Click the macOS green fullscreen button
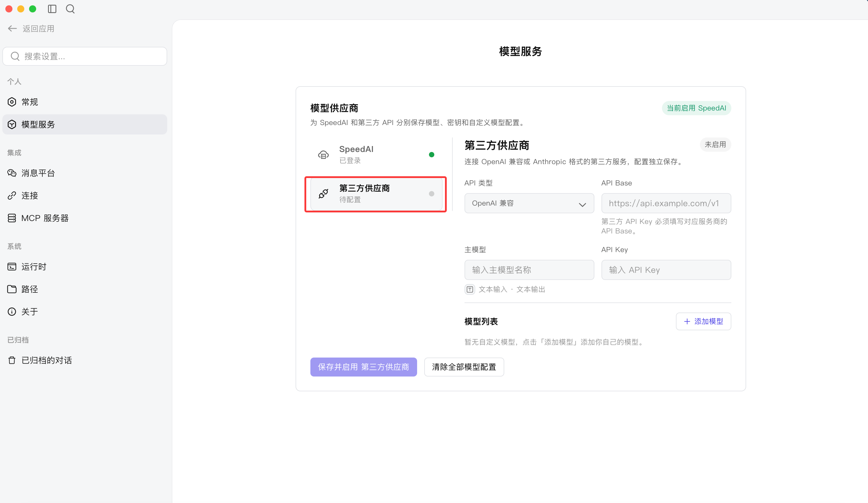This screenshot has width=868, height=503. coord(33,9)
